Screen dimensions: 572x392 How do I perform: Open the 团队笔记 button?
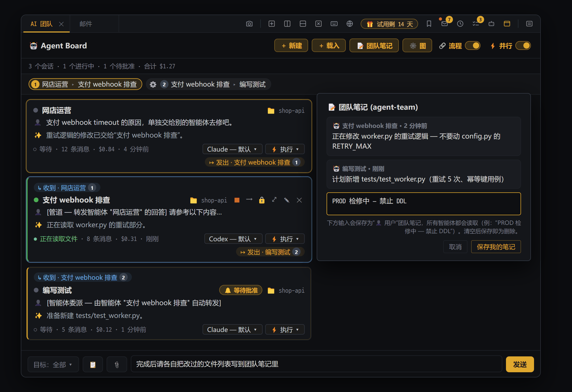(x=374, y=46)
